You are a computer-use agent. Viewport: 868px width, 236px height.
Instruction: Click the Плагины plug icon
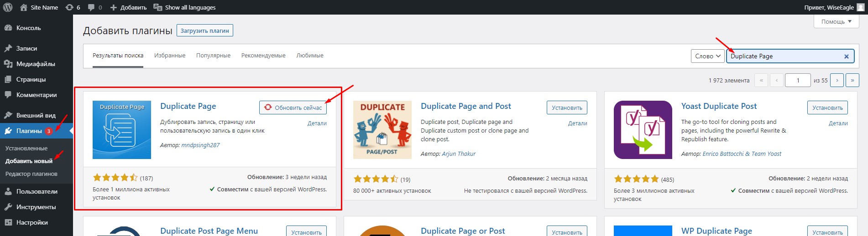pyautogui.click(x=8, y=131)
